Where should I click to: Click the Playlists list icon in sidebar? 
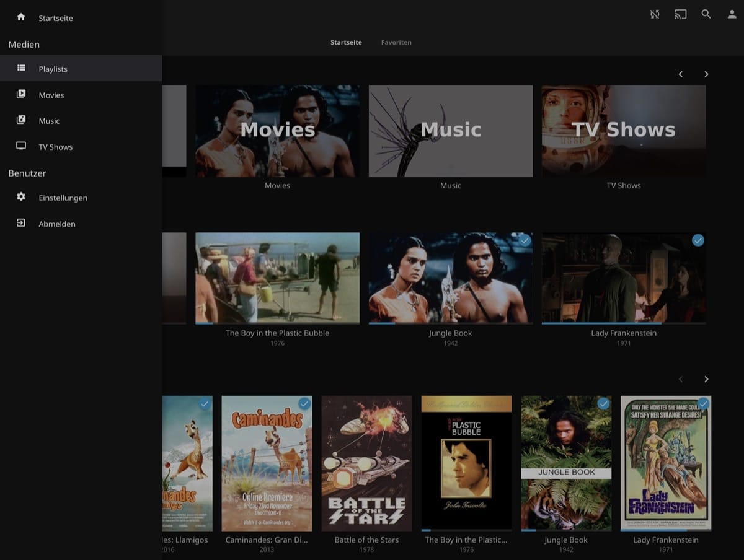[21, 68]
